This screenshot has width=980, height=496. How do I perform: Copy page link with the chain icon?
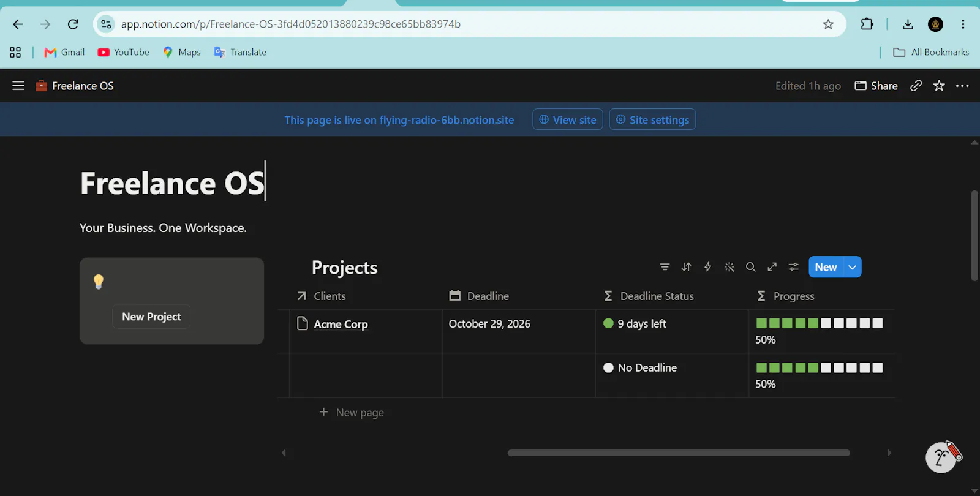(x=916, y=86)
